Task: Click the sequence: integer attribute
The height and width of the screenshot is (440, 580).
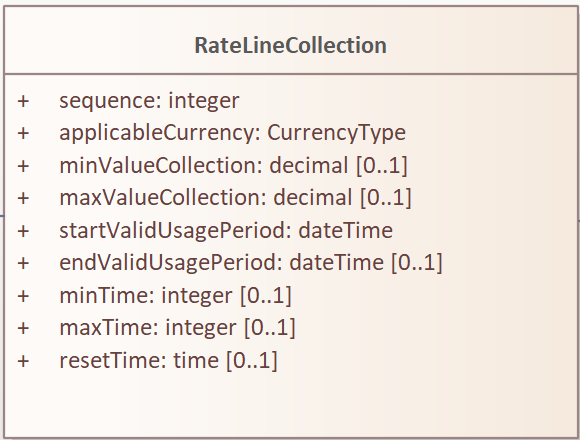Action: (x=149, y=101)
